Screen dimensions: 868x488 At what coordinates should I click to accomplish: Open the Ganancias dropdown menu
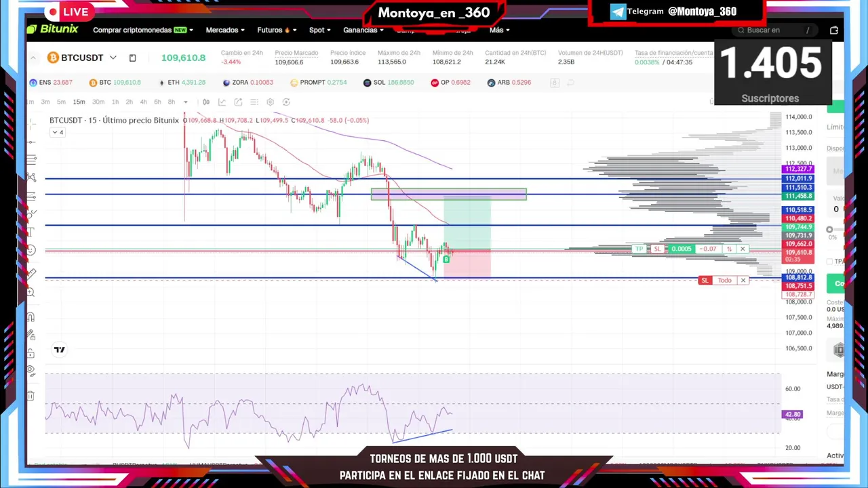(363, 30)
